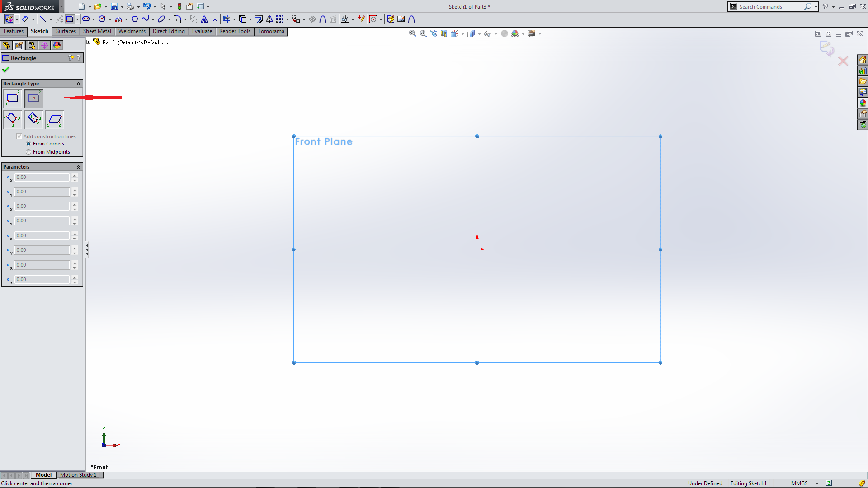Select the Circle sketch tool
This screenshot has height=488, width=868.
point(102,19)
